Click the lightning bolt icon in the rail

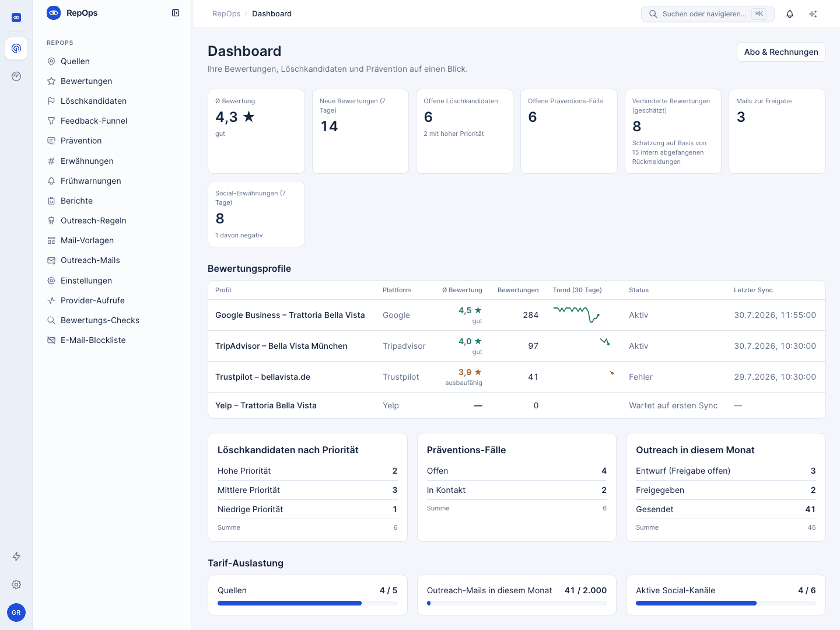[x=16, y=556]
